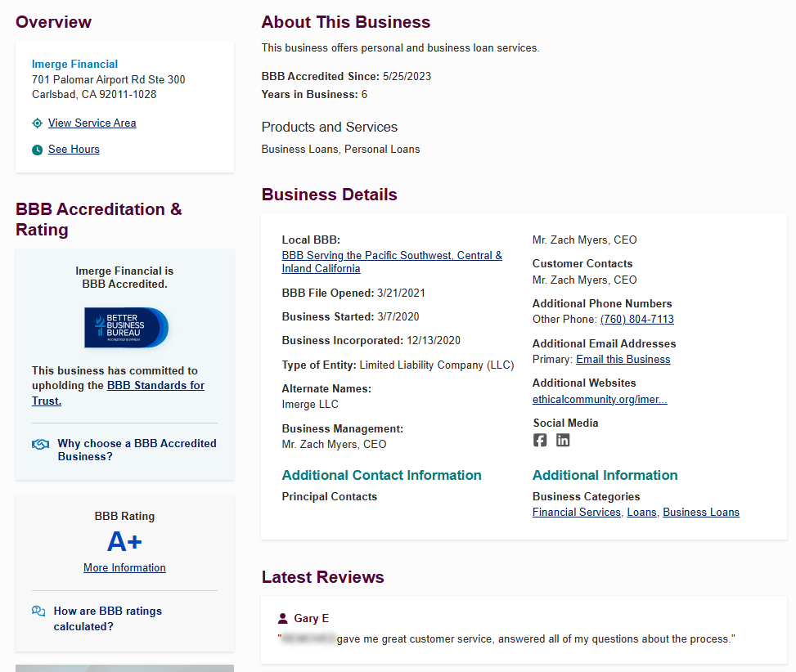Click the Additional Contact Information heading
Image resolution: width=796 pixels, height=672 pixels.
click(382, 475)
